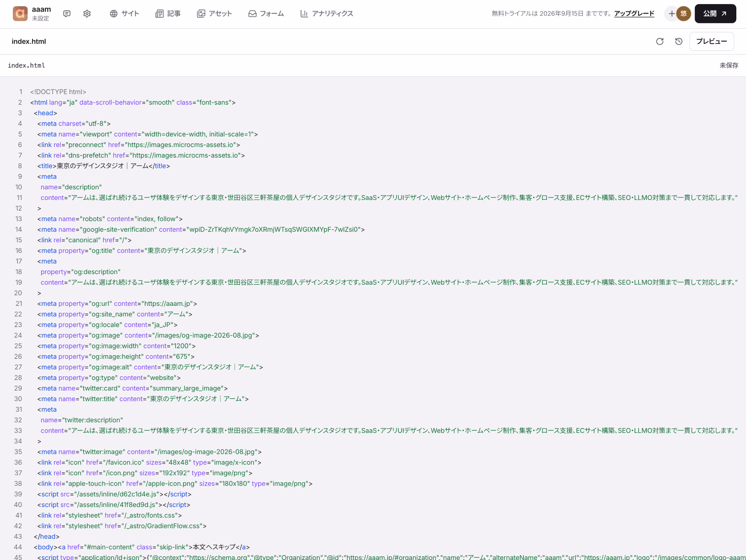Click the title tag on line 8

(103, 166)
